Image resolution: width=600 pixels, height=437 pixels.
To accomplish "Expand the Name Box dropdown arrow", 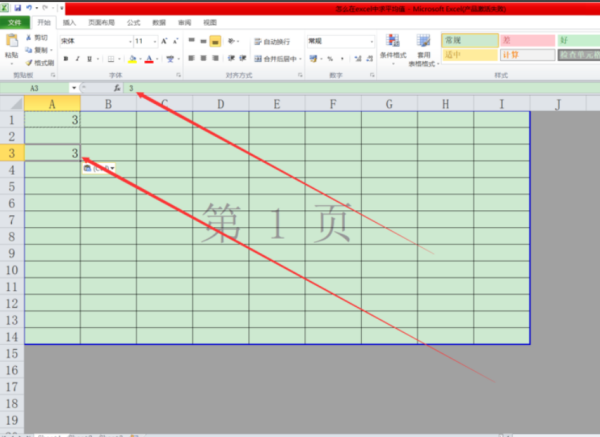I will [x=74, y=88].
